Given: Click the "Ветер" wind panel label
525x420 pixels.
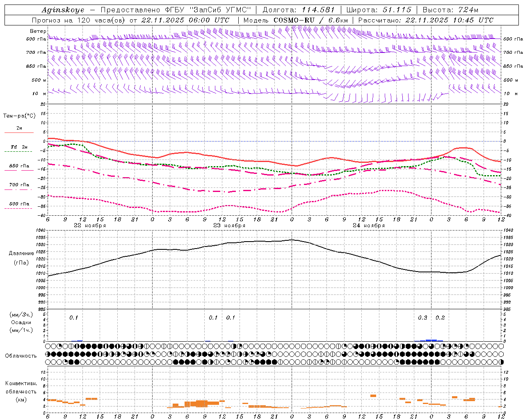Looking at the screenshot, I should click(x=38, y=31).
